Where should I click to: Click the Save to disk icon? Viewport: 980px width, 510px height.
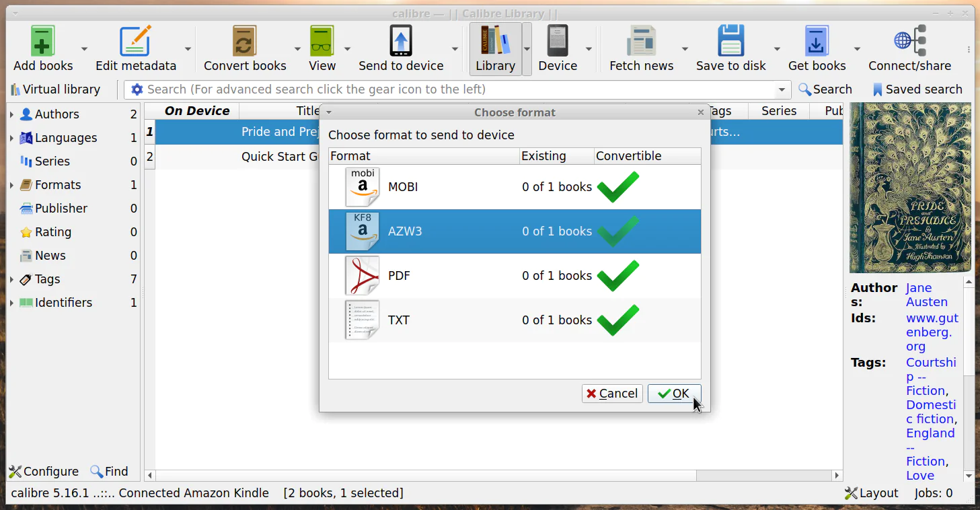pyautogui.click(x=730, y=41)
